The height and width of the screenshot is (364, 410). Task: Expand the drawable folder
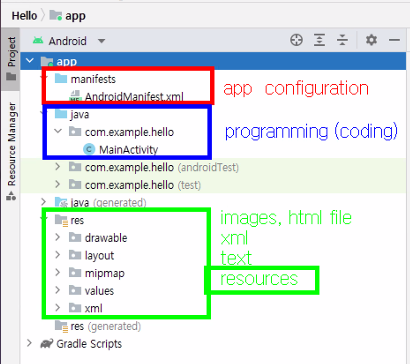click(58, 237)
